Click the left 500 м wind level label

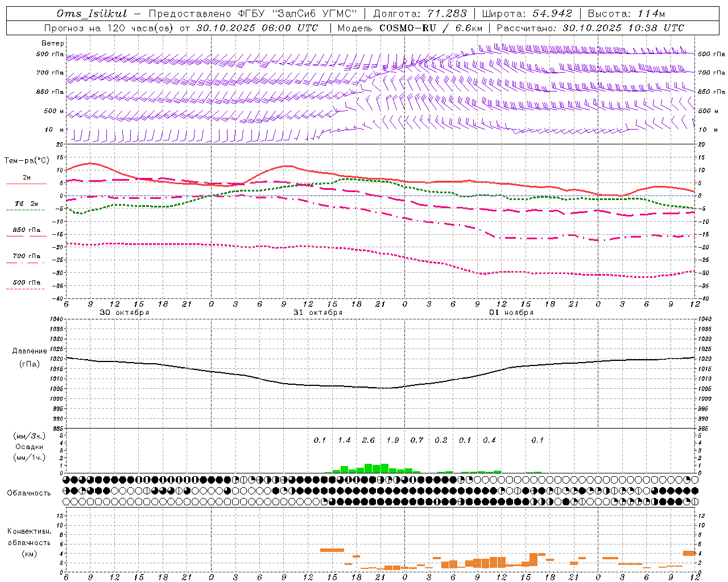[54, 111]
